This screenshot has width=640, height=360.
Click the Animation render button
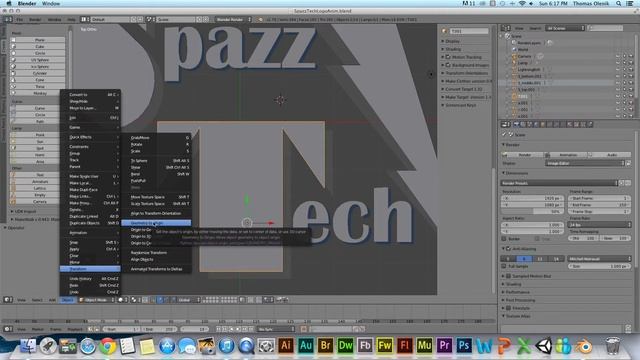coord(566,155)
